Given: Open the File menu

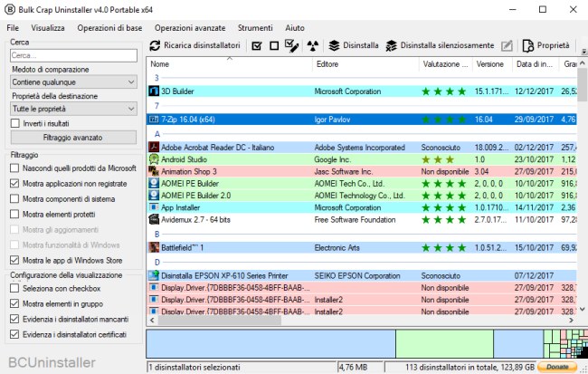Looking at the screenshot, I should 13,28.
